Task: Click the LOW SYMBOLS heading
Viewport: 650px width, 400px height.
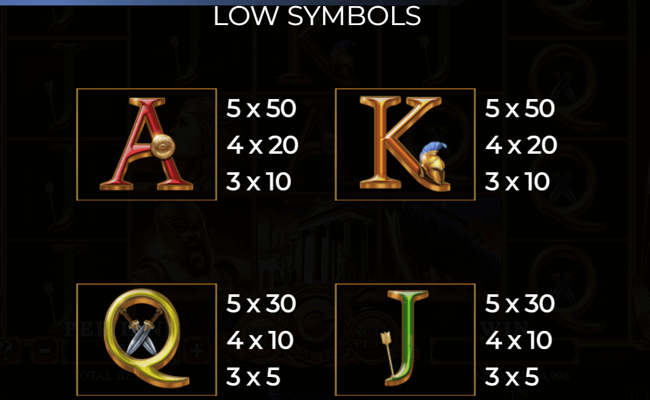Action: (x=317, y=16)
